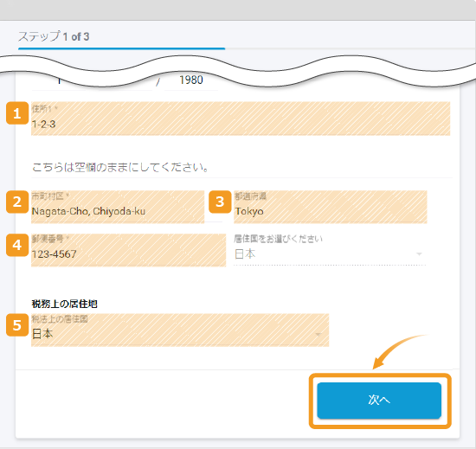Viewport: 476px width, 449px height.
Task: Click the 税務上の居住地 heading text
Action: (x=64, y=304)
